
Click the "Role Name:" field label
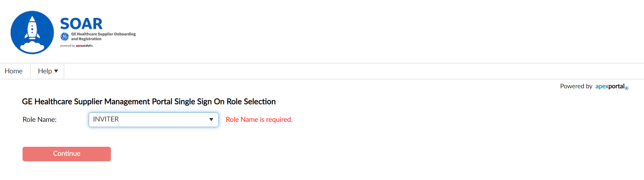40,119
